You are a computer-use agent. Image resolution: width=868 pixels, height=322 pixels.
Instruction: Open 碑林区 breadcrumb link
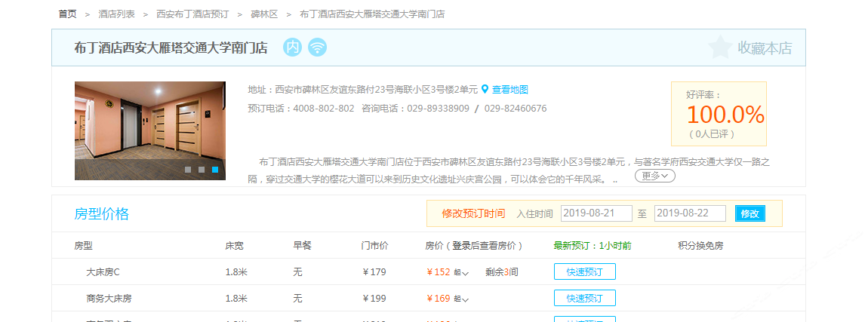pos(265,14)
